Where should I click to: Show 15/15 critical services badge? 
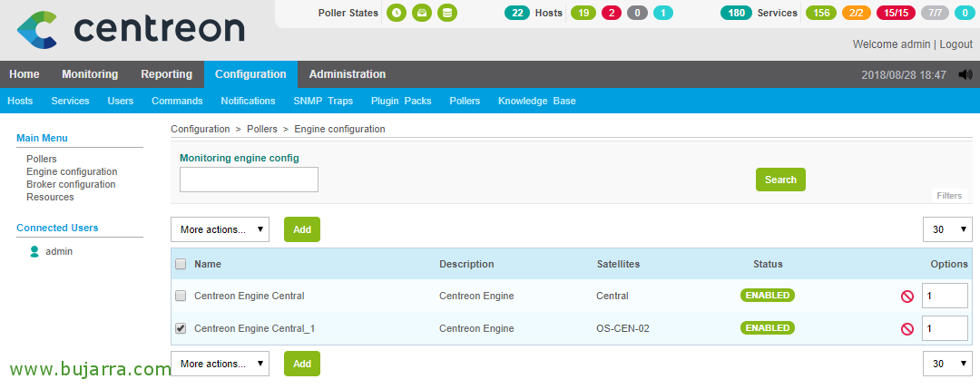click(x=897, y=13)
